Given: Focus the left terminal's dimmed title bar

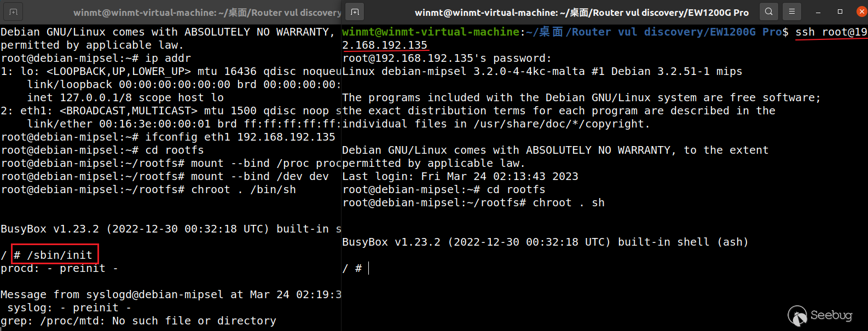Looking at the screenshot, I should pos(207,12).
